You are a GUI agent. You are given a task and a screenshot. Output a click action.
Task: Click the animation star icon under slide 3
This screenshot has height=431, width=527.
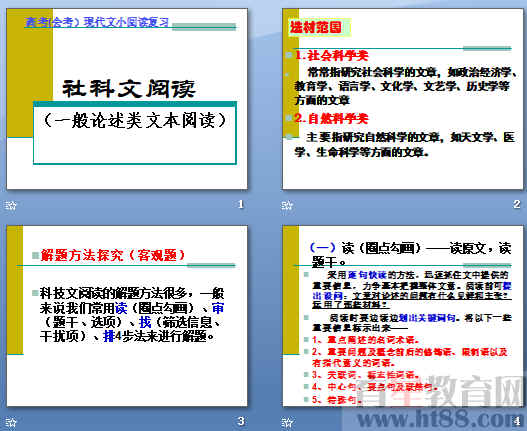(x=11, y=422)
